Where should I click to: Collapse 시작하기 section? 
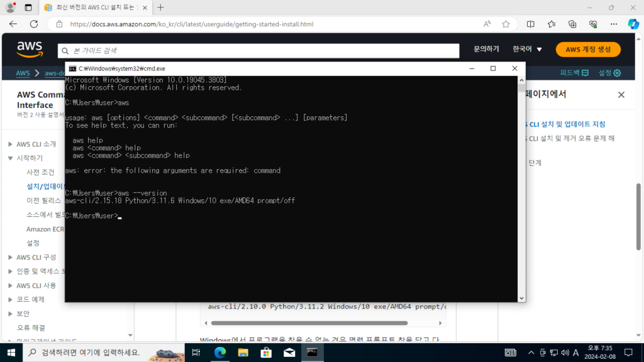pyautogui.click(x=10, y=158)
